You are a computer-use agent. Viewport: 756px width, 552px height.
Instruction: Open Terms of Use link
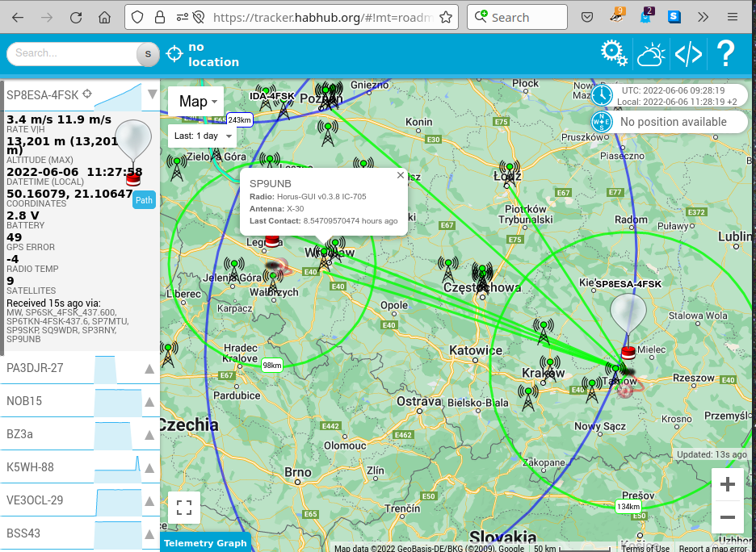645,548
